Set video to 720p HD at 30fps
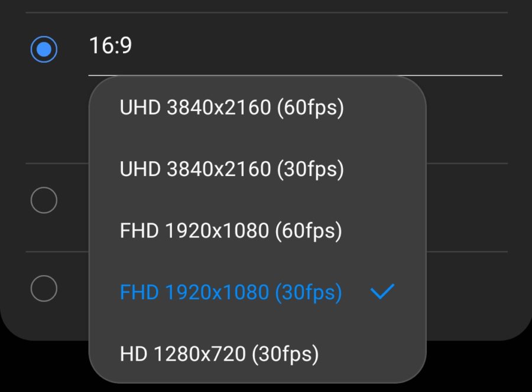Viewport: 532px width, 392px height. (219, 354)
